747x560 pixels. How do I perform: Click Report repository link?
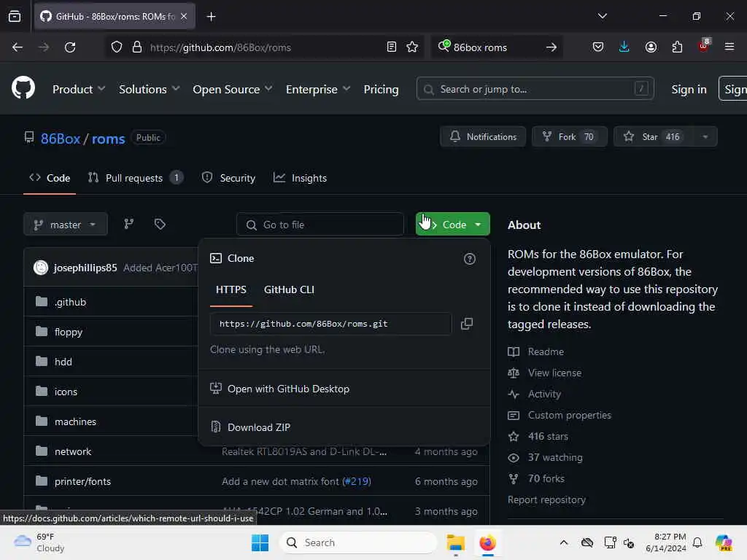[546, 499]
